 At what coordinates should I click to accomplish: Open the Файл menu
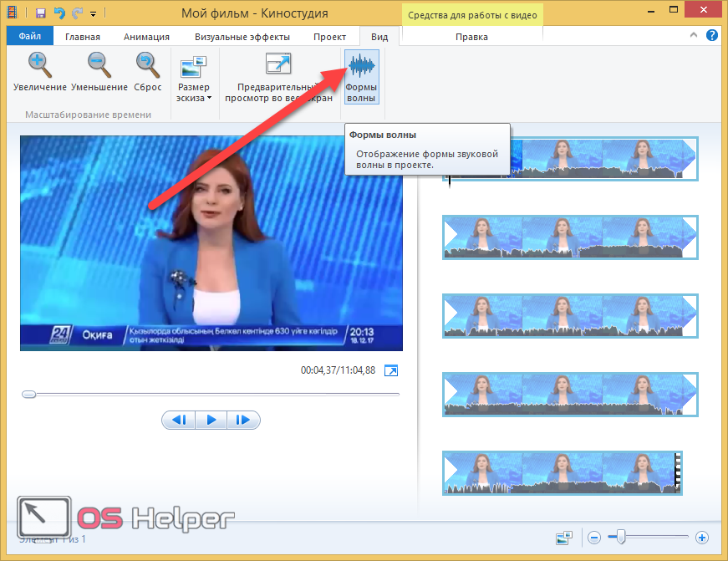click(29, 37)
